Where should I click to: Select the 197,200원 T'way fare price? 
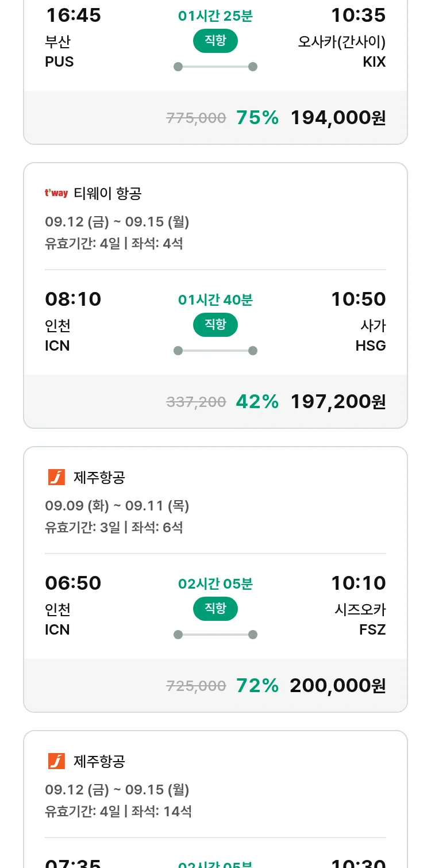[x=338, y=402]
